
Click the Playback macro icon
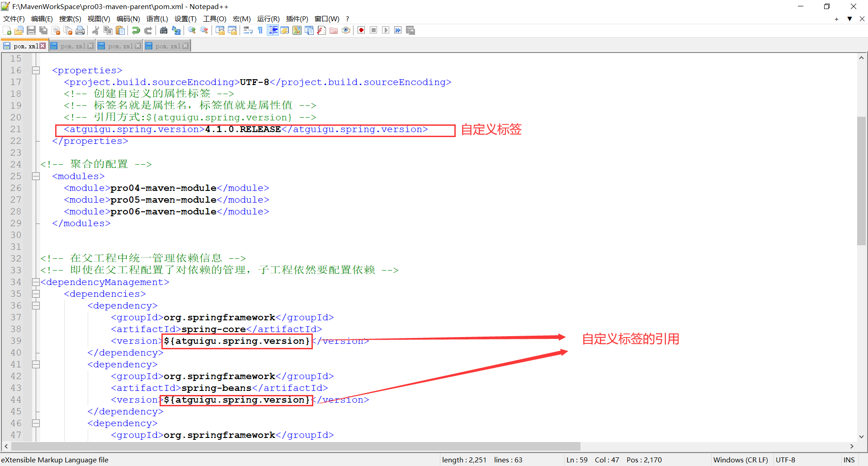[386, 30]
